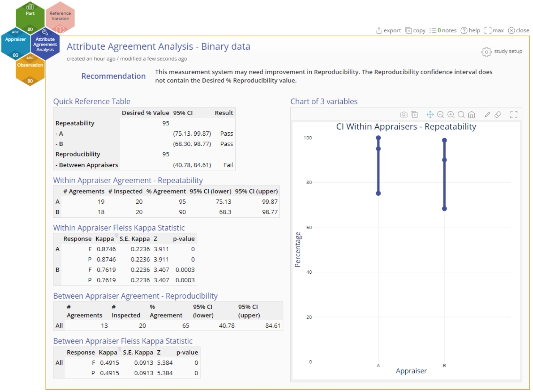Zoom in on the repeatability chart
Viewport: 533px width, 392px height.
[451, 115]
